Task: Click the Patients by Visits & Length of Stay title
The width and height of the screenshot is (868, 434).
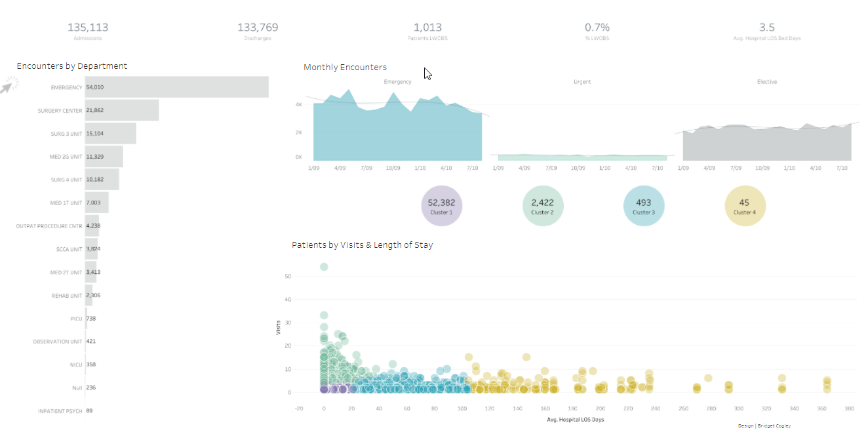Action: pyautogui.click(x=362, y=245)
